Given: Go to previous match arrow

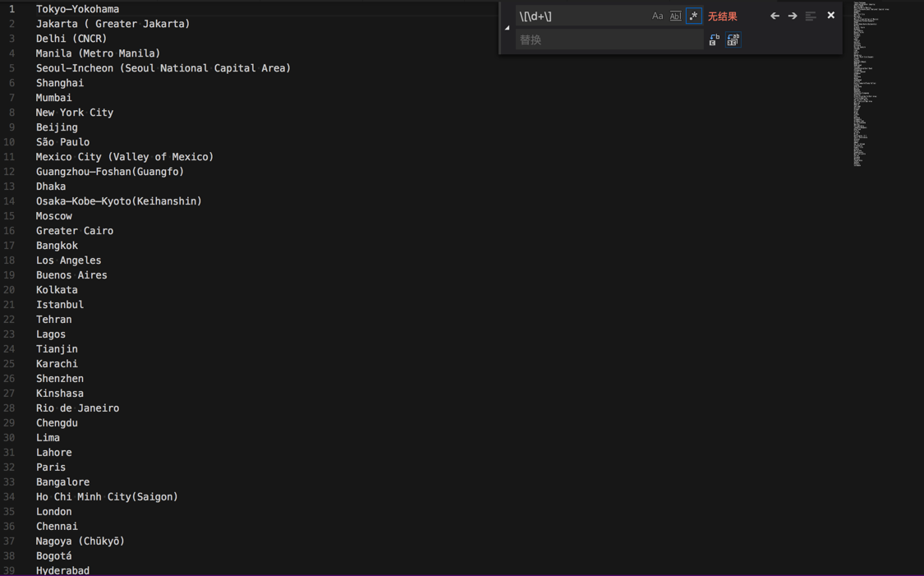Looking at the screenshot, I should point(775,16).
